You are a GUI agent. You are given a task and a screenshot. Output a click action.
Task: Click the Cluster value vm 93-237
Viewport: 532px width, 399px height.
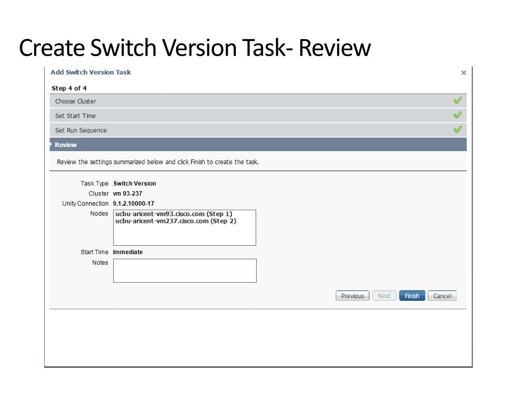(x=128, y=194)
